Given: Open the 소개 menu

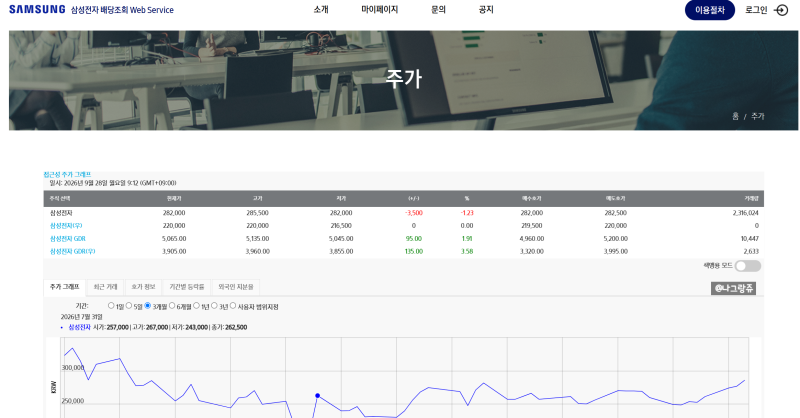Looking at the screenshot, I should [321, 10].
